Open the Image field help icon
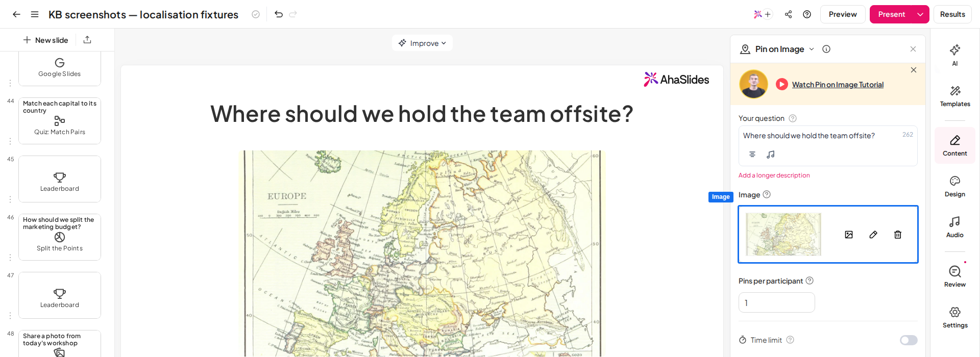Screen dimensions: 980x357 [x=767, y=194]
